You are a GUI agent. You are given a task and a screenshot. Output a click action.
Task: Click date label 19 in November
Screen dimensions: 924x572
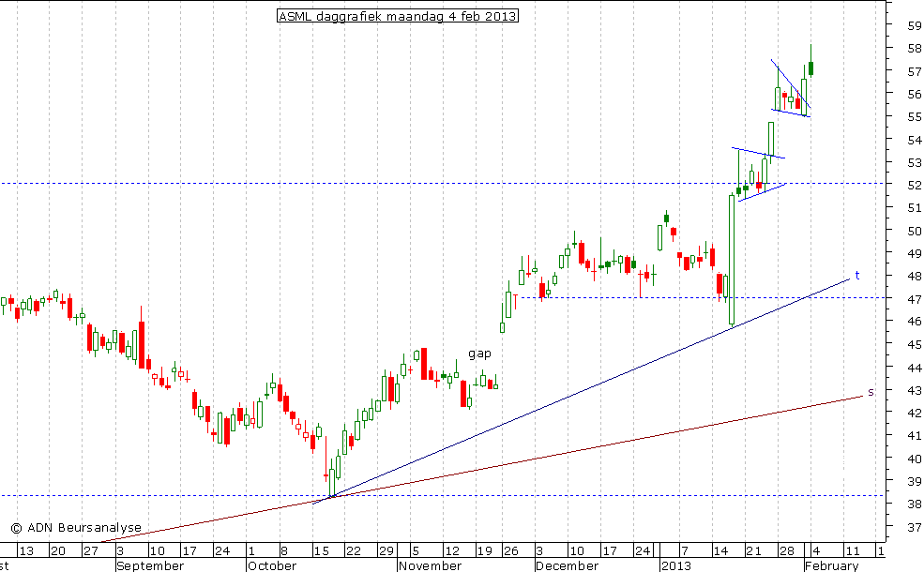(484, 551)
